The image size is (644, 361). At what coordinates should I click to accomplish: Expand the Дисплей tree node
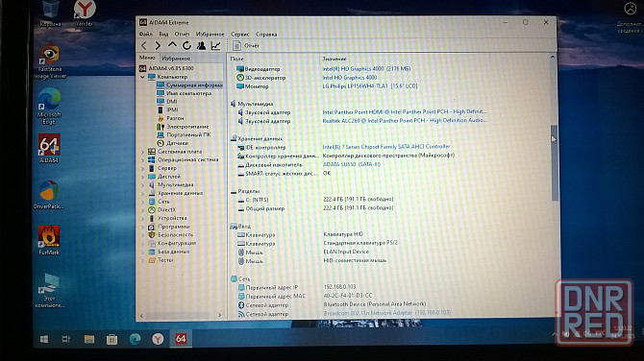pos(142,177)
